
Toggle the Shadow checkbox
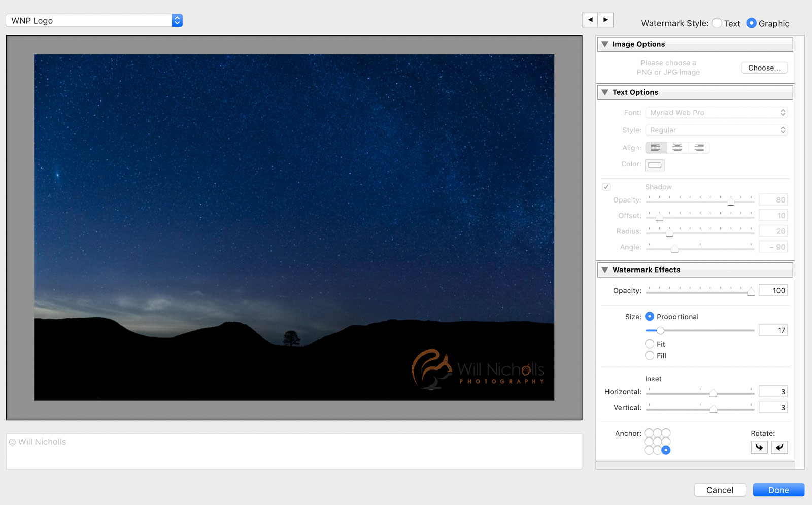tap(606, 187)
